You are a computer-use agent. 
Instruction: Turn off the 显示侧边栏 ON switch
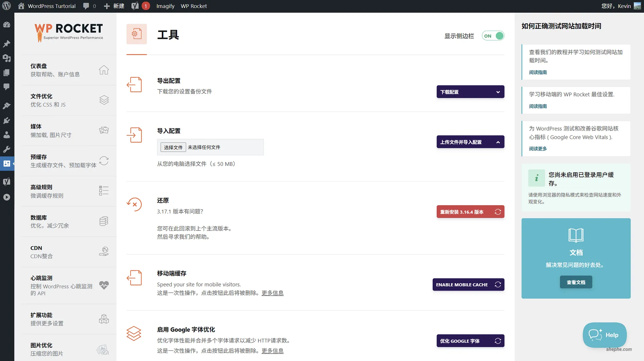click(493, 36)
